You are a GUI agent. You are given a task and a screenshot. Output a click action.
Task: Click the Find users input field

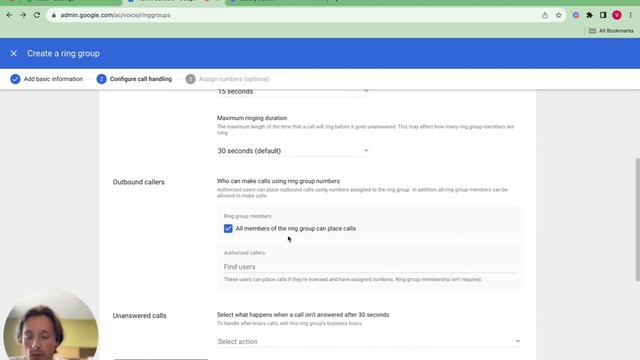click(370, 267)
